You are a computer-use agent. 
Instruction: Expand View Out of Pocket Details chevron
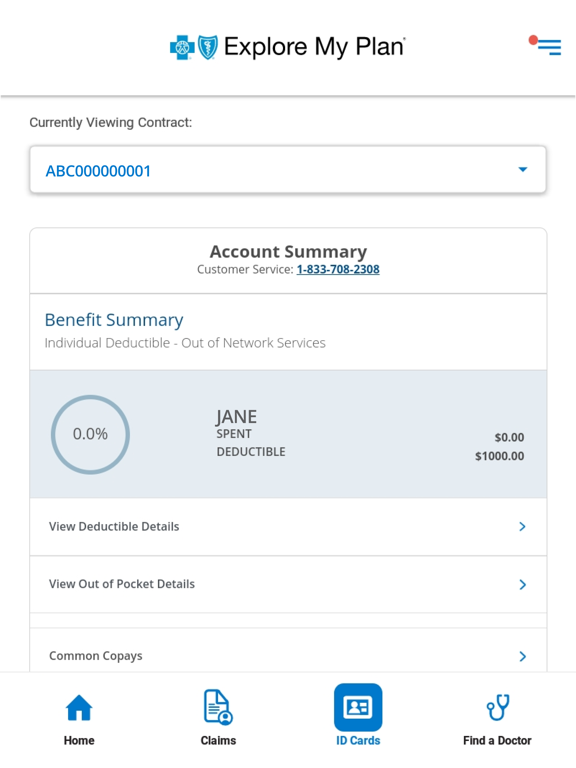(522, 584)
